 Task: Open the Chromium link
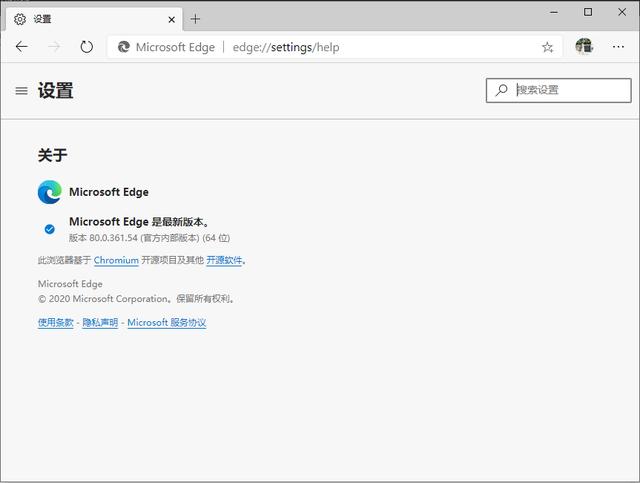coord(116,260)
